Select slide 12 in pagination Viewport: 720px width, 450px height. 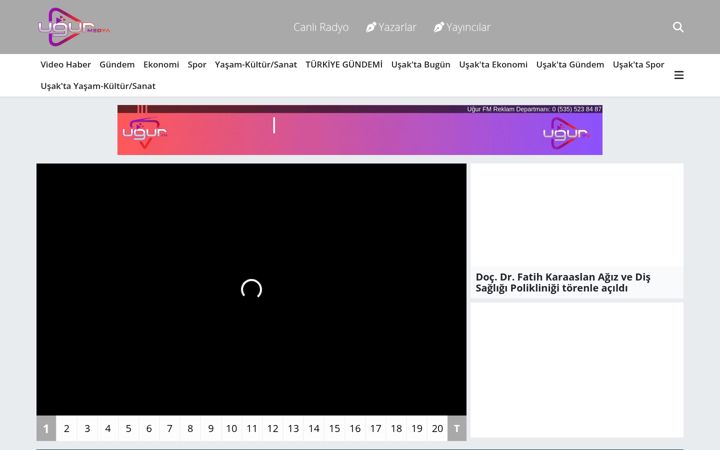[273, 428]
